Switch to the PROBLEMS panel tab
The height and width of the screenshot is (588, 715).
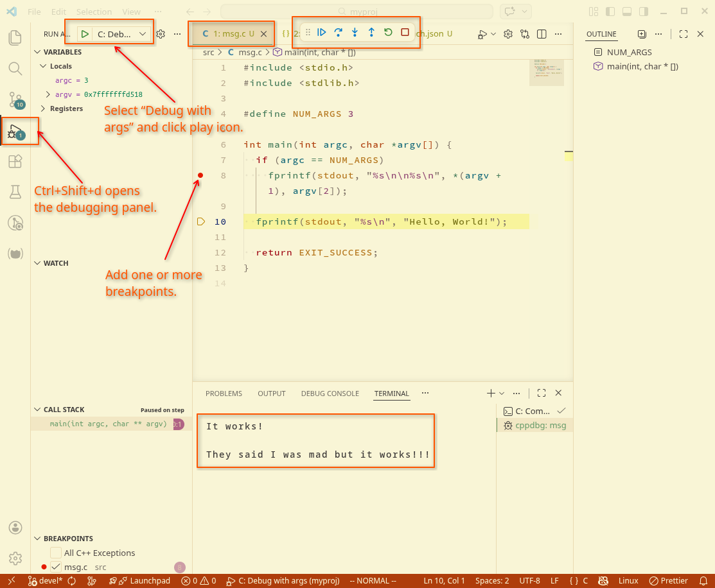coord(224,393)
